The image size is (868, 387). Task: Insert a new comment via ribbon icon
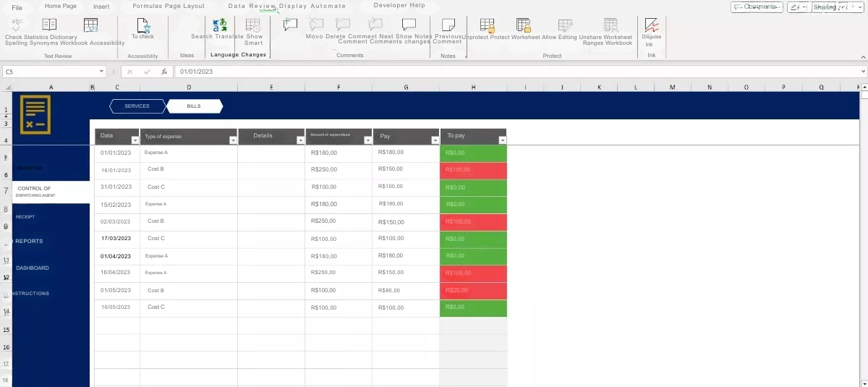290,25
